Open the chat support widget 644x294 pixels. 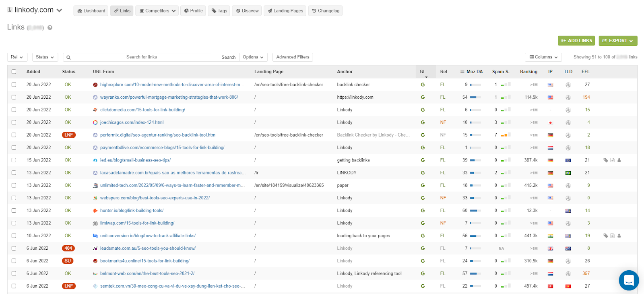629,280
